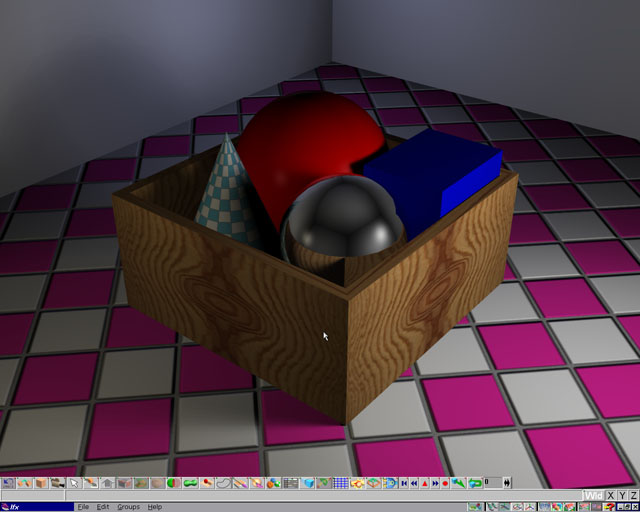Image resolution: width=640 pixels, height=512 pixels.
Task: Open the blue cube green arrow animation tool
Action: pos(458,483)
